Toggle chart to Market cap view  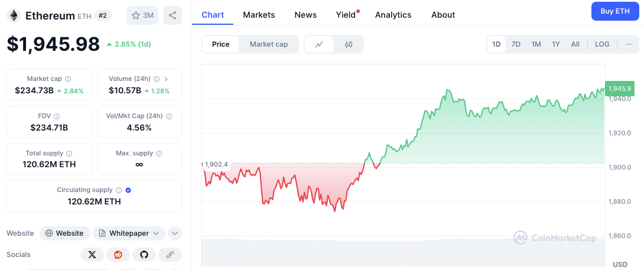(x=269, y=44)
